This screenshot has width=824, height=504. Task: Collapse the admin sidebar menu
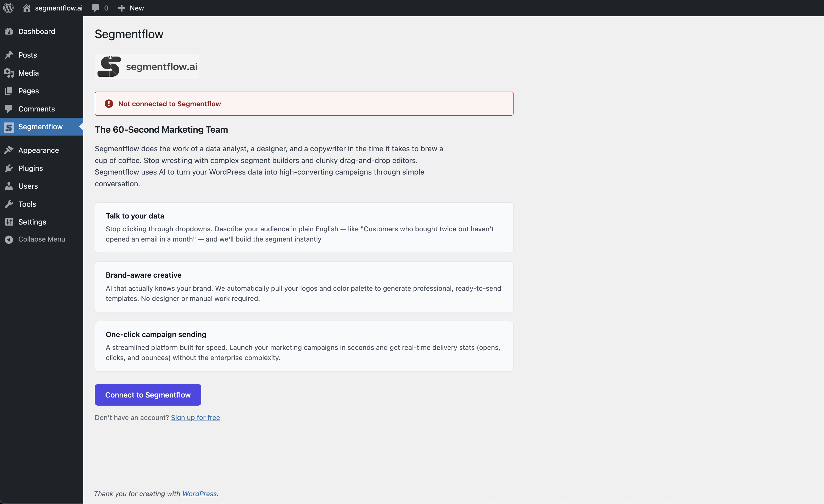coord(41,239)
